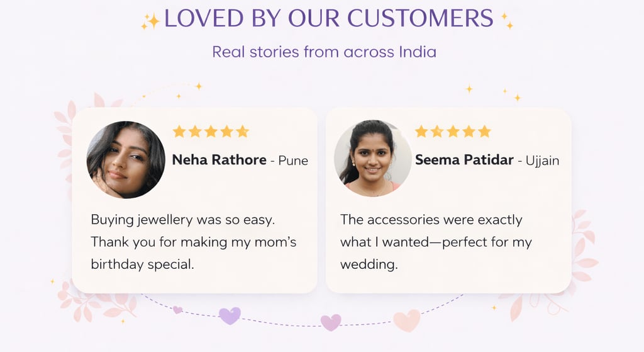
Task: Click the Ujjain location label
Action: click(x=542, y=161)
